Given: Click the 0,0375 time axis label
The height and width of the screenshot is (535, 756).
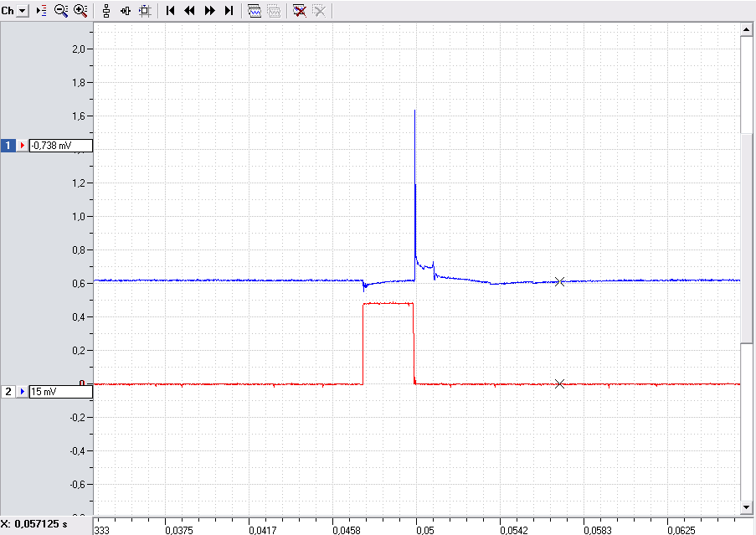Looking at the screenshot, I should (x=179, y=530).
